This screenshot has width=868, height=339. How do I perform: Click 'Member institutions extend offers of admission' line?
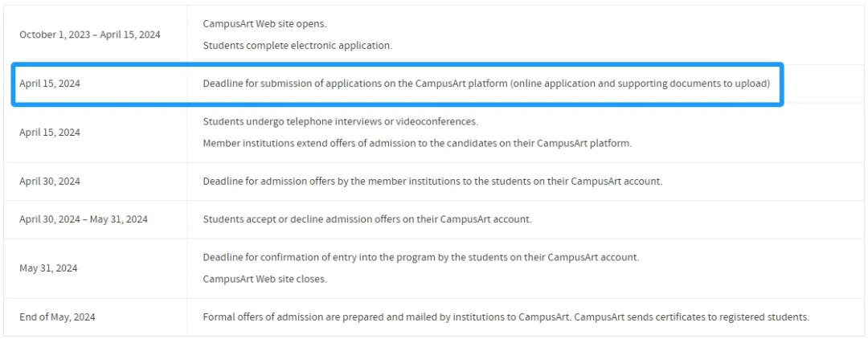click(x=417, y=143)
